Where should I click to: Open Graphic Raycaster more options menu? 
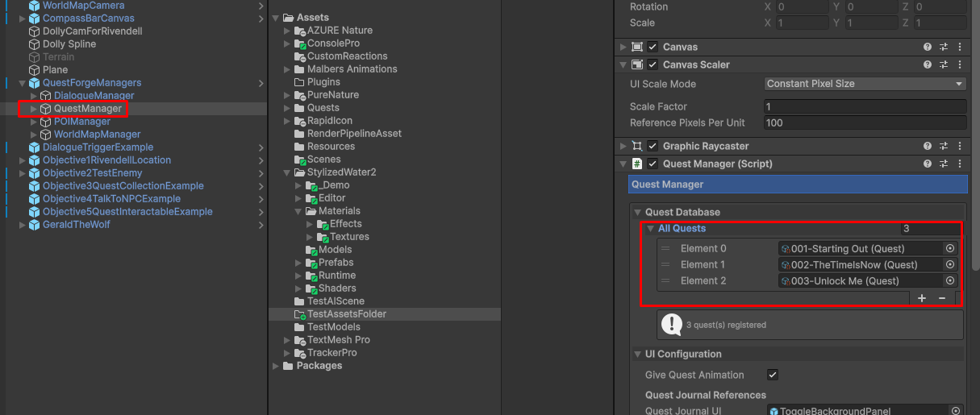coord(959,146)
